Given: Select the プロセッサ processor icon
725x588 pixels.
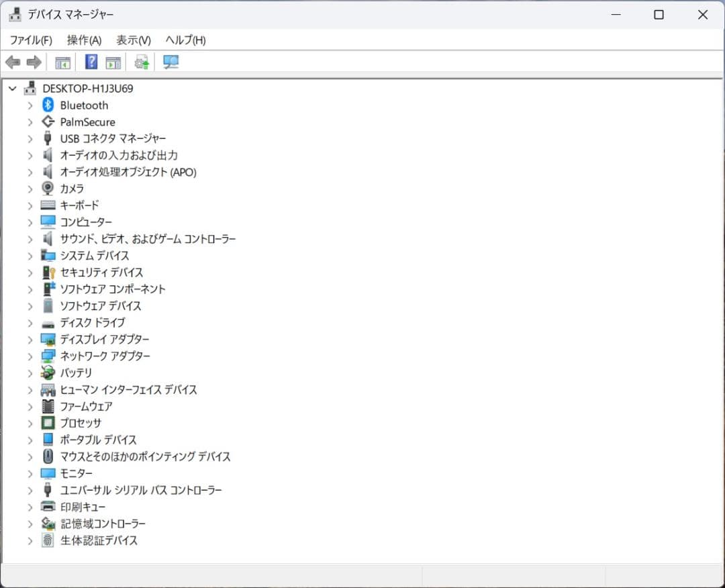Looking at the screenshot, I should [x=48, y=423].
